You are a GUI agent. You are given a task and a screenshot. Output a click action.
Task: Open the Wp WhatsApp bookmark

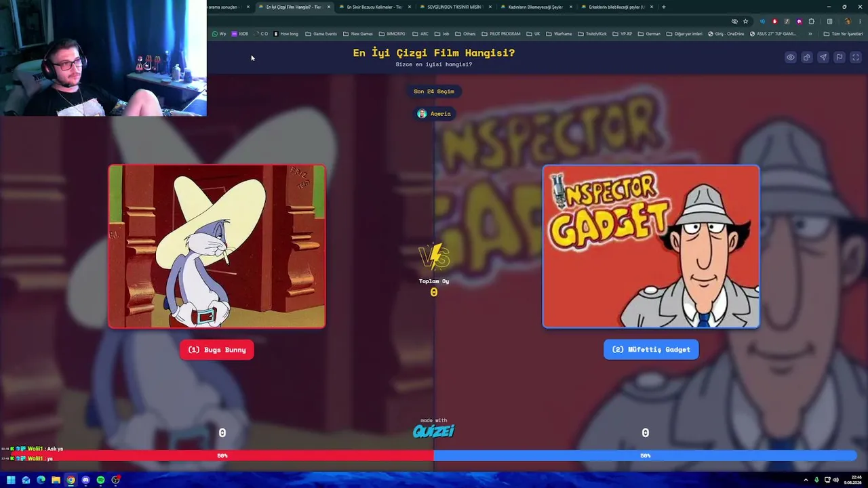tap(219, 34)
